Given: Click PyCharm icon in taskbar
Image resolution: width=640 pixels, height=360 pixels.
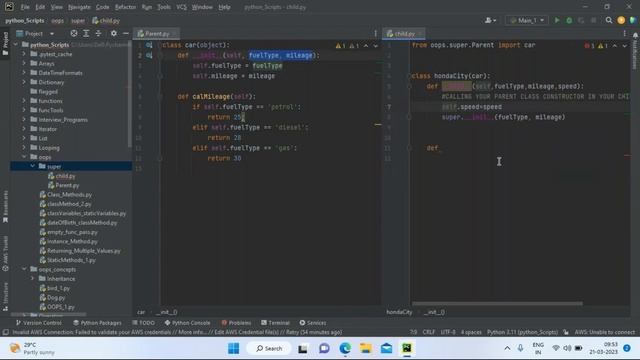Looking at the screenshot, I should point(407,348).
